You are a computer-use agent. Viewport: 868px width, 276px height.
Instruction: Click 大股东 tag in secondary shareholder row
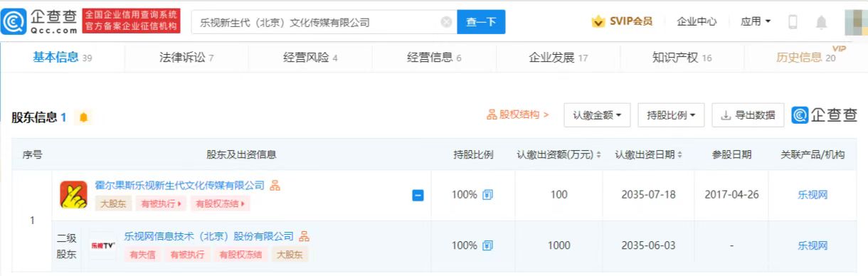click(290, 255)
